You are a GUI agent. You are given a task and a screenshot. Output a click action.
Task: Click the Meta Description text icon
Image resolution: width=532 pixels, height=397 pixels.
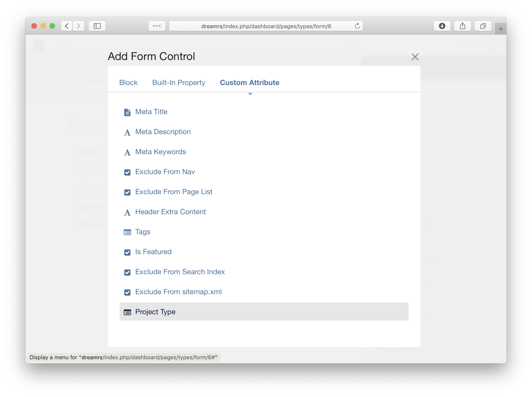coord(127,132)
